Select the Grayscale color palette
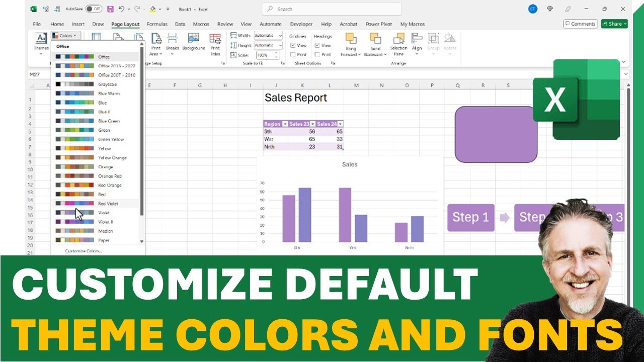This screenshot has width=644, height=362. pyautogui.click(x=95, y=84)
